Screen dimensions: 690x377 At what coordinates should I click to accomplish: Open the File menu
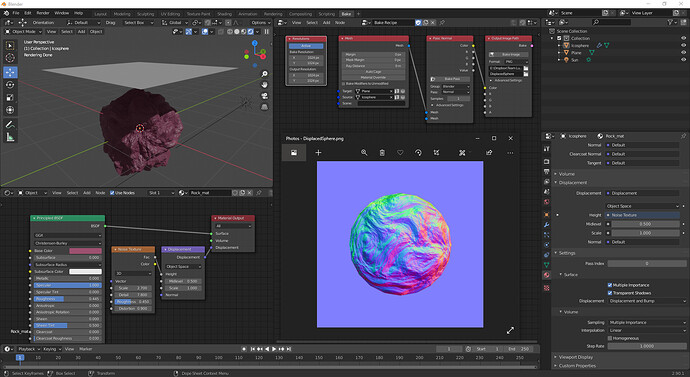pyautogui.click(x=16, y=13)
